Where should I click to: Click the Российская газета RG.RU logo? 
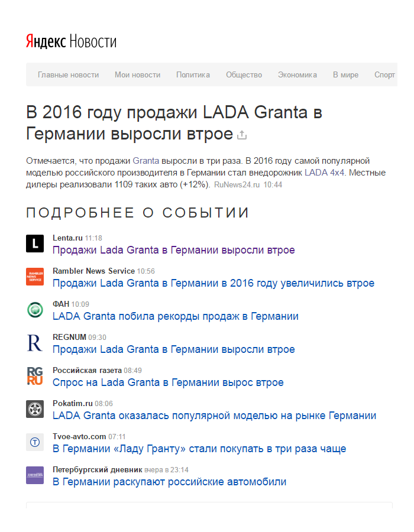pos(35,376)
